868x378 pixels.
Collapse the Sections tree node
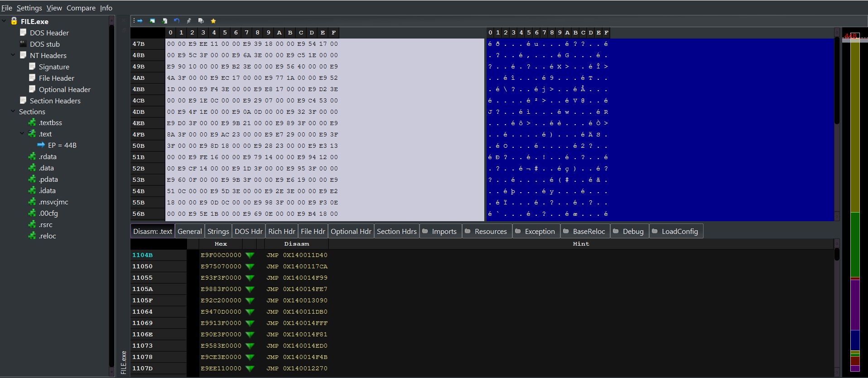coord(13,111)
